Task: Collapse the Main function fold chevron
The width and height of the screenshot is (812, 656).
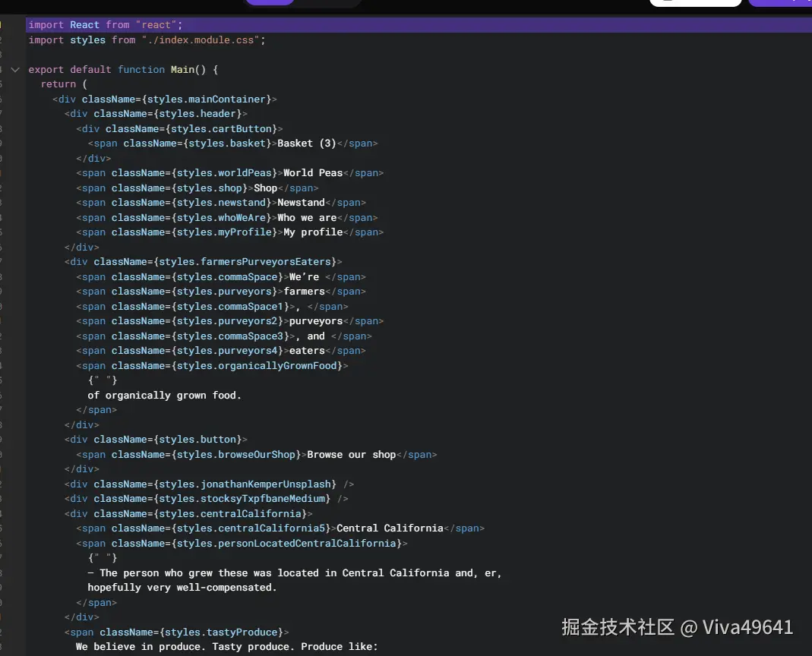Action: 15,69
